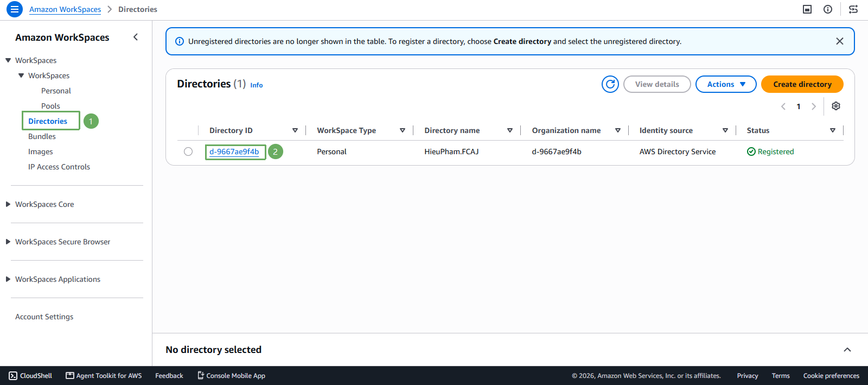Dismiss the unregistered directories info banner
Screen dimensions: 868x385
pos(839,41)
